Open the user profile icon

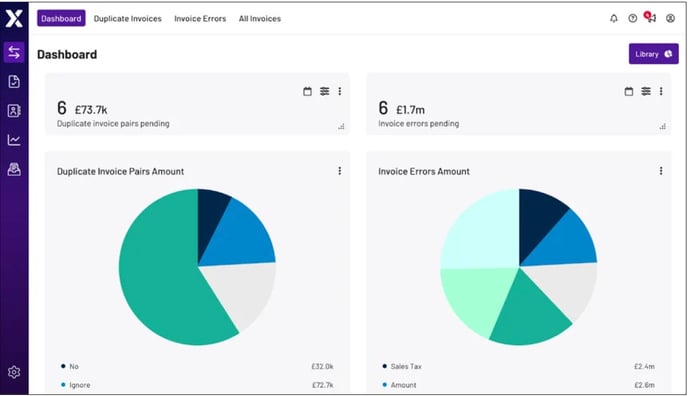pyautogui.click(x=670, y=18)
